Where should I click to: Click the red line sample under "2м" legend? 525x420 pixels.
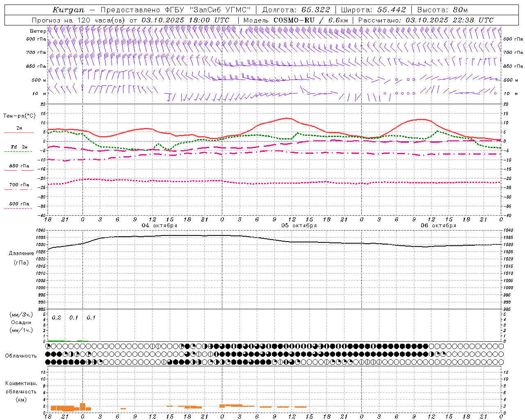(19, 133)
